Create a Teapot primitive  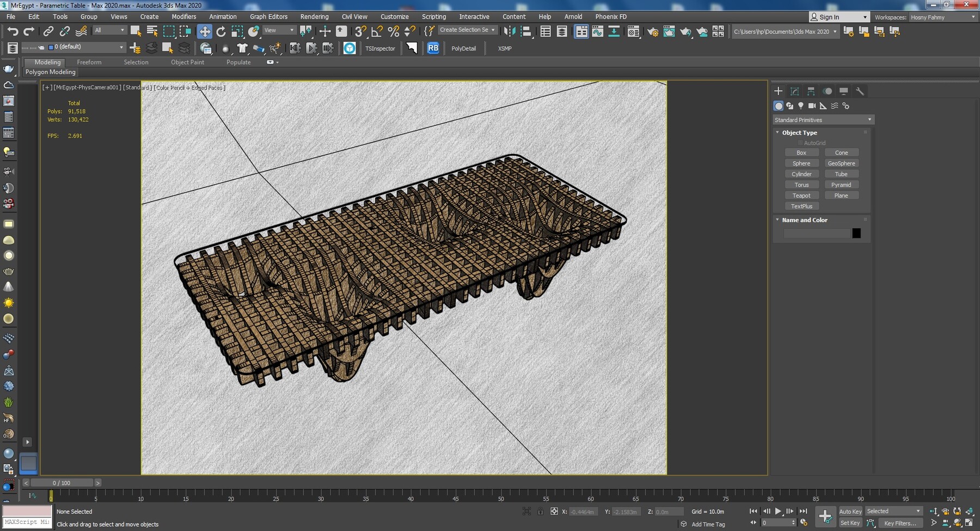pyautogui.click(x=802, y=195)
